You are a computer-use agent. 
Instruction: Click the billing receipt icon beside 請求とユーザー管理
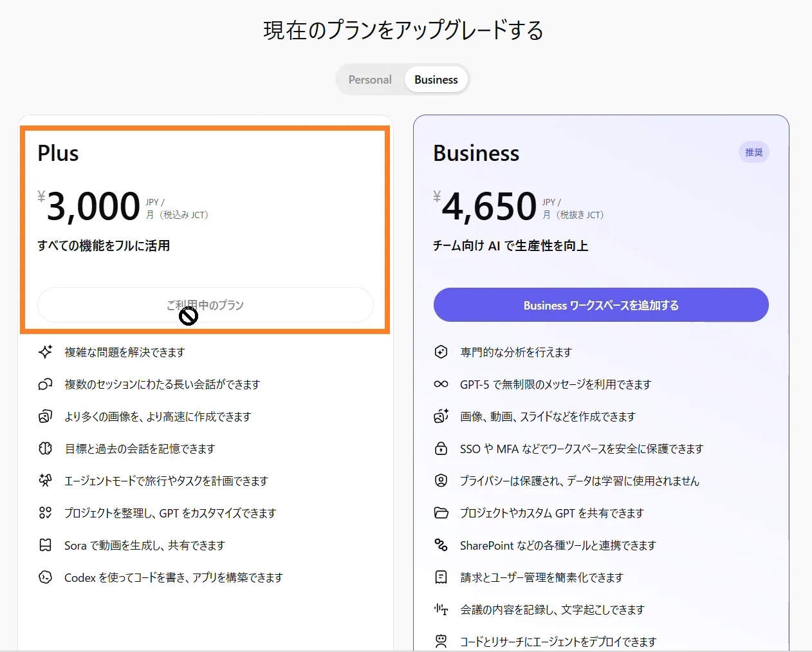tap(441, 577)
